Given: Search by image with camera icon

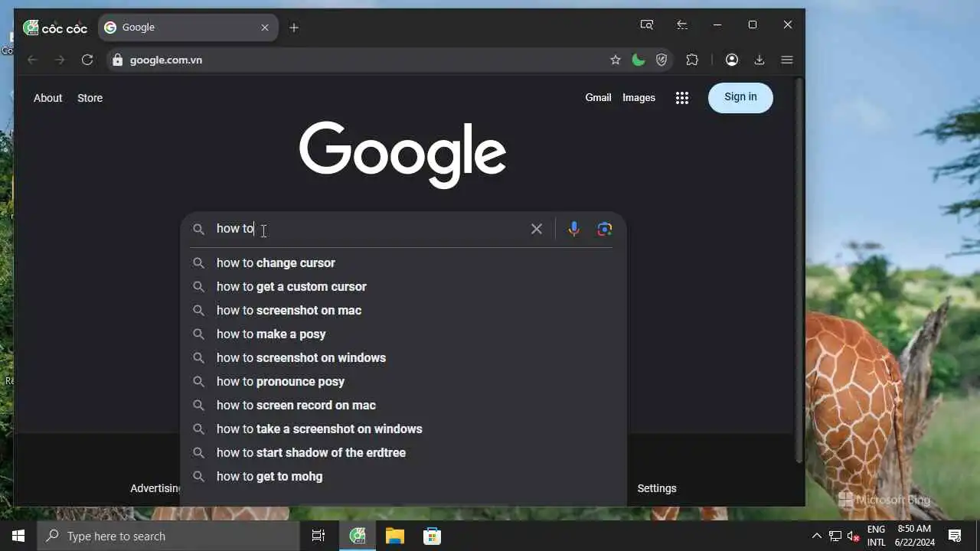Looking at the screenshot, I should click(x=605, y=229).
